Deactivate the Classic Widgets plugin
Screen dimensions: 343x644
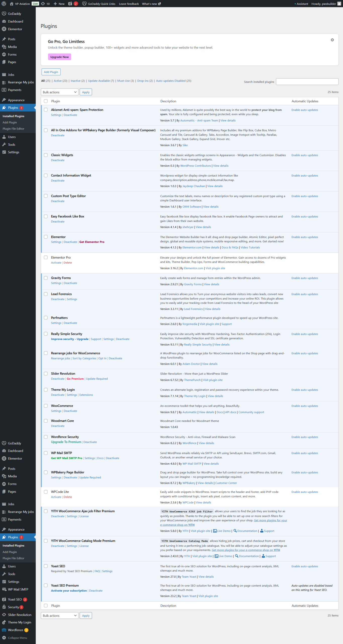pyautogui.click(x=58, y=160)
